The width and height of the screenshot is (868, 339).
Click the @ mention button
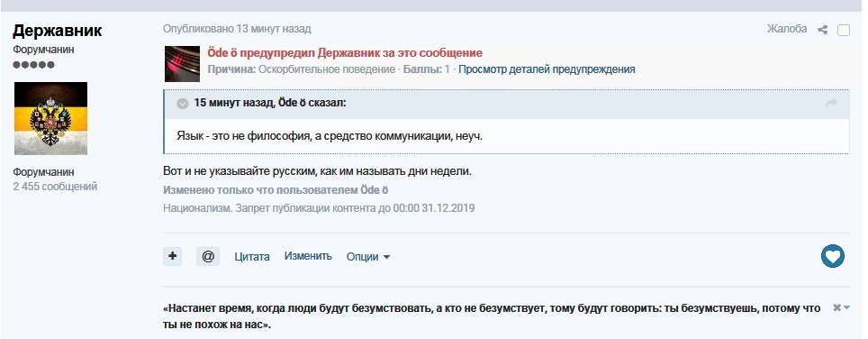(208, 256)
